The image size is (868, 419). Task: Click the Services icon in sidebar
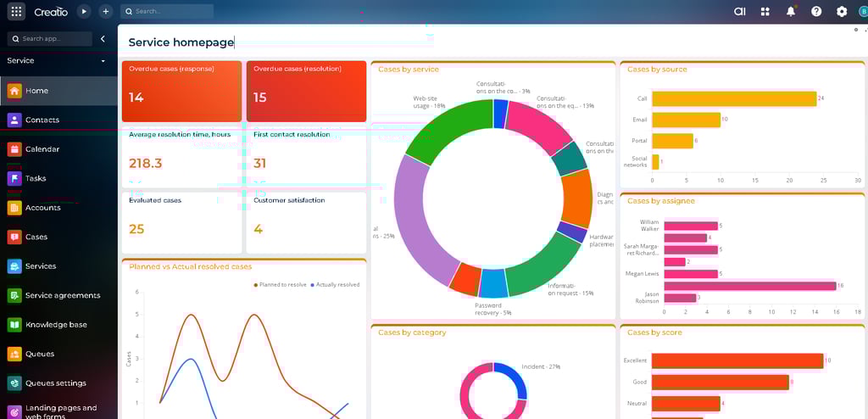(x=14, y=266)
